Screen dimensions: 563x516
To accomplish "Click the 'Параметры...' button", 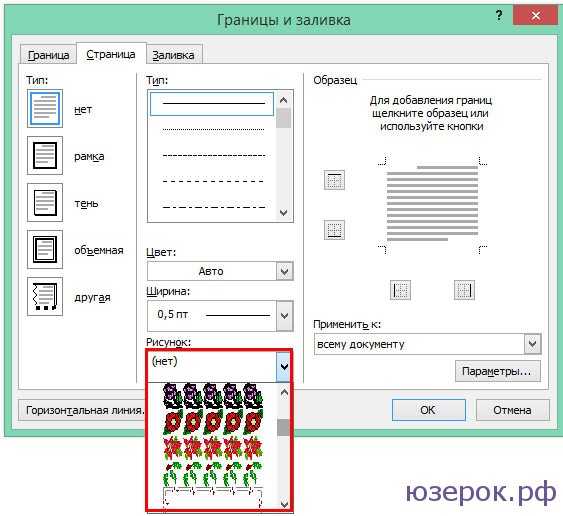I will (498, 371).
